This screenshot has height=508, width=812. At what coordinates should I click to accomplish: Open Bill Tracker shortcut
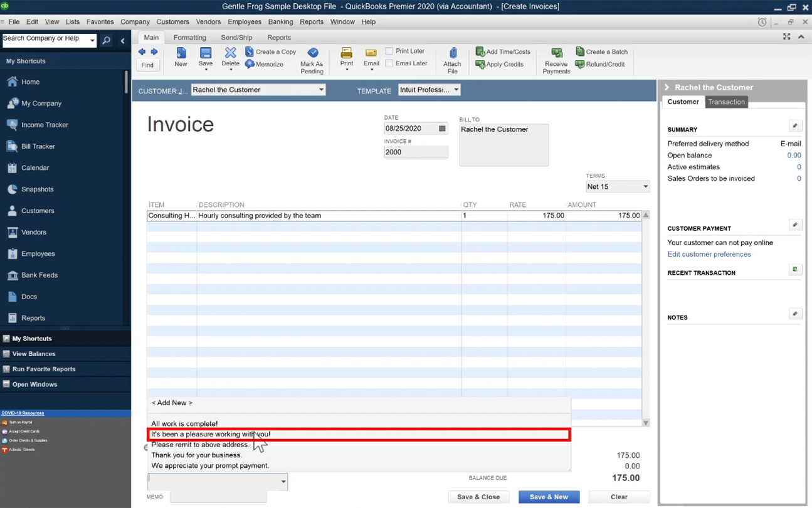[x=31, y=146]
